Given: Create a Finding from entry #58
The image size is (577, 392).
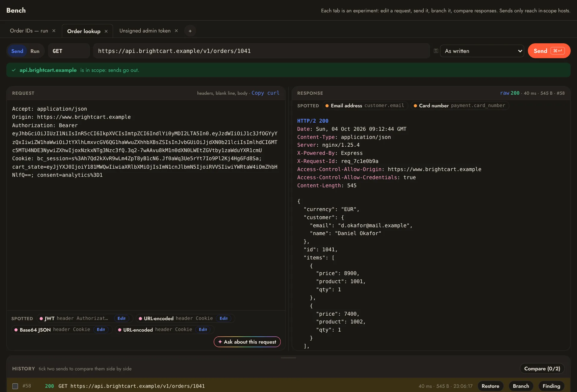Looking at the screenshot, I should click(x=551, y=386).
